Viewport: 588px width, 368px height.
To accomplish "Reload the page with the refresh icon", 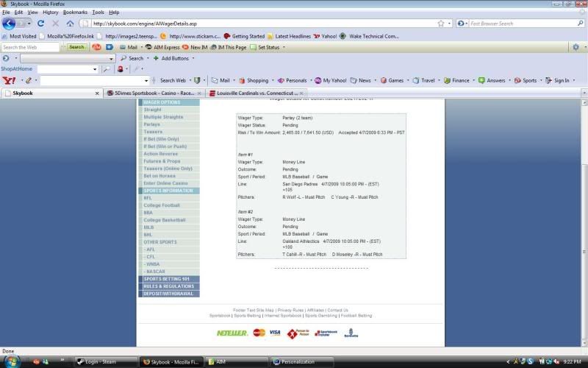I will point(41,24).
